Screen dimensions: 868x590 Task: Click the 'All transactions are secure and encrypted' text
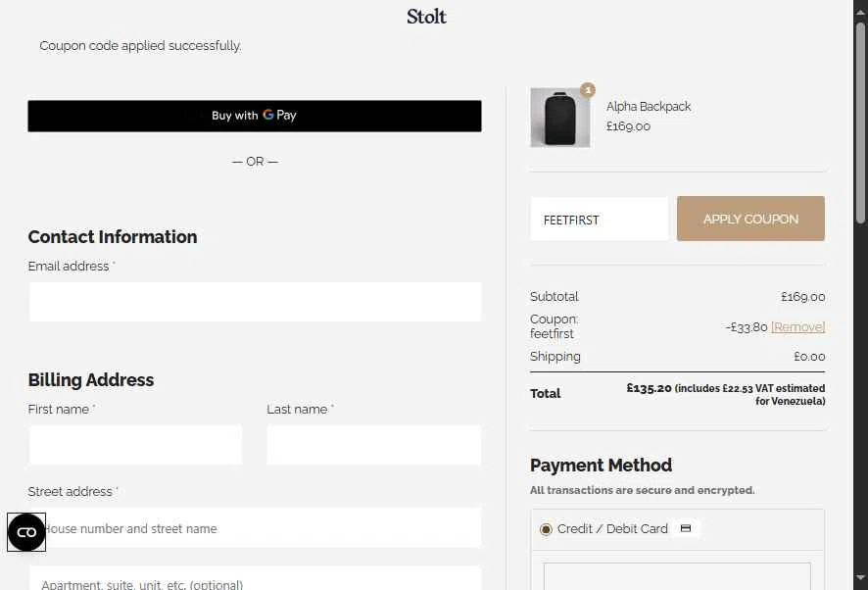[x=642, y=490]
